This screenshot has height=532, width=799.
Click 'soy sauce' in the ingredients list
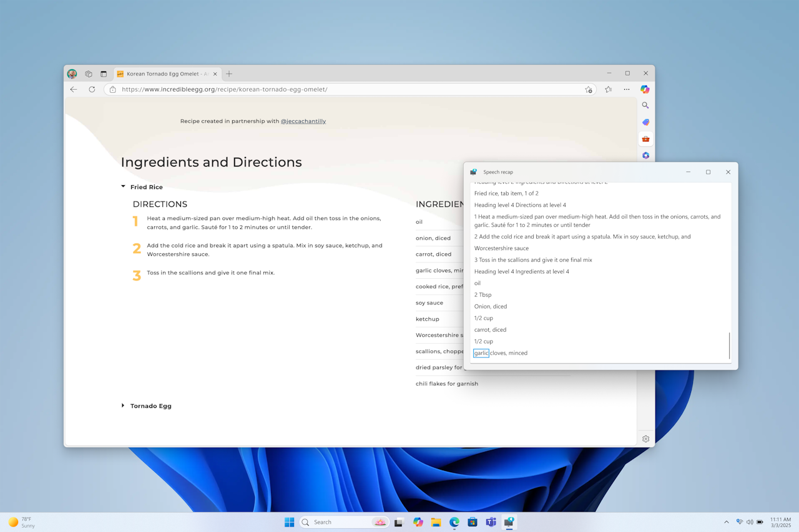pos(429,303)
